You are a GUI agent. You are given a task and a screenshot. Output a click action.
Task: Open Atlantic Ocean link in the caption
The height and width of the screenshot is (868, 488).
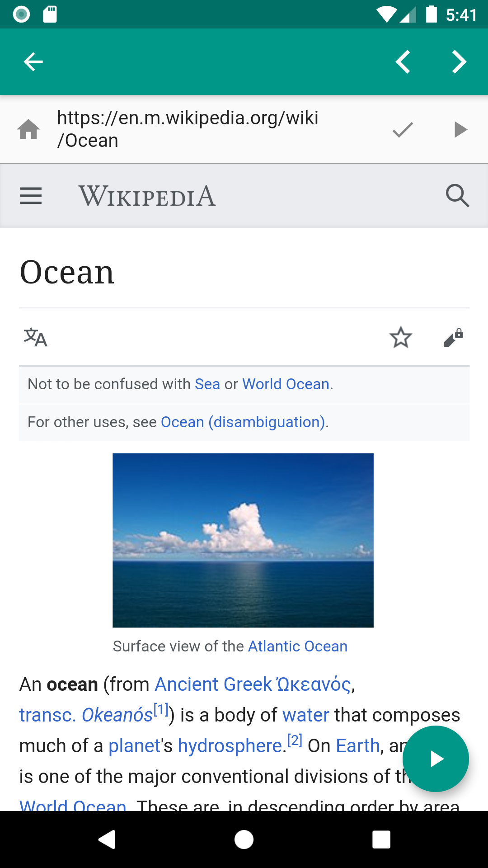coord(298,646)
